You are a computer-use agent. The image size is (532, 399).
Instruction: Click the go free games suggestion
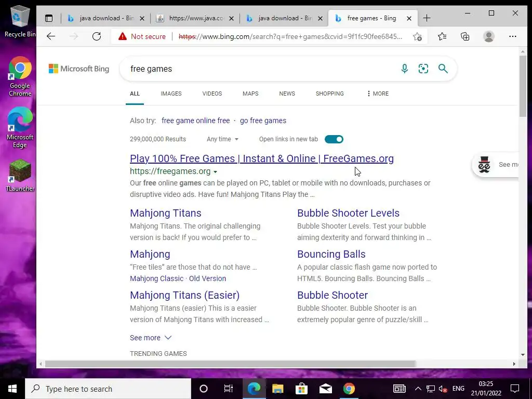pyautogui.click(x=263, y=121)
